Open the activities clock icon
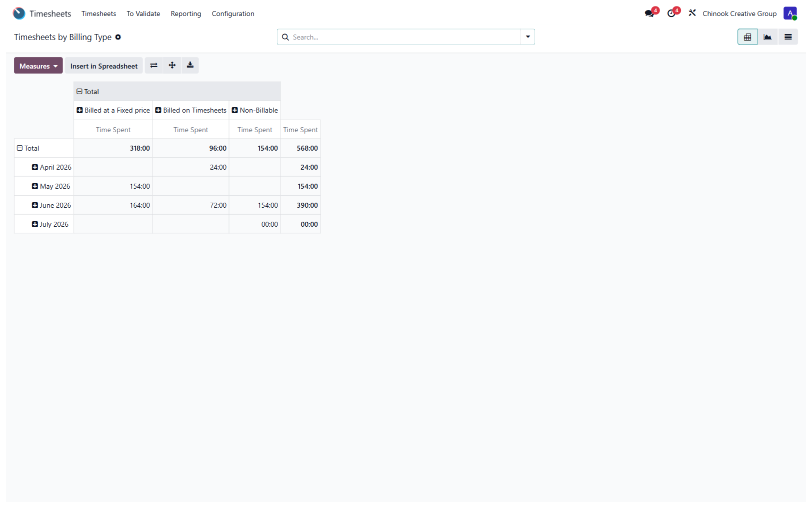This screenshot has width=812, height=508. [671, 14]
